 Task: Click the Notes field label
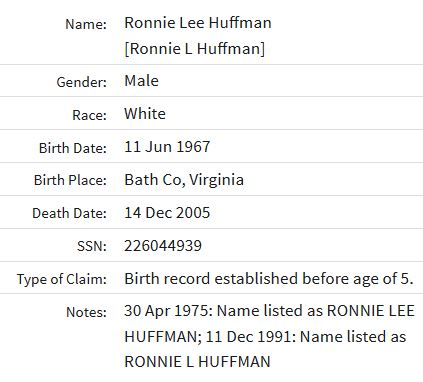point(86,312)
